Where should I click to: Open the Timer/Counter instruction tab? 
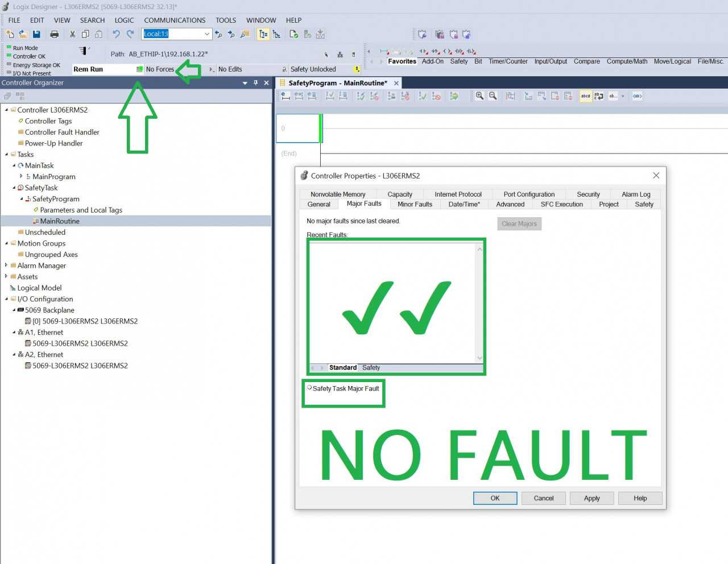click(x=508, y=61)
